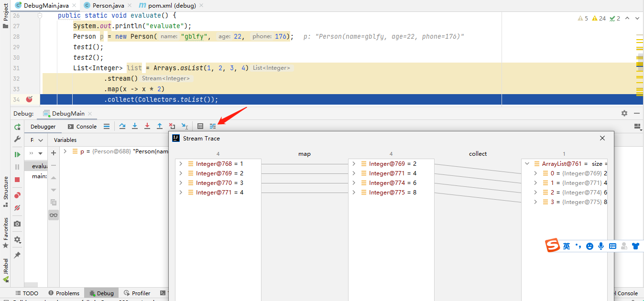The image size is (644, 301).
Task: Expand variable p = {Person@688}
Action: [65, 151]
